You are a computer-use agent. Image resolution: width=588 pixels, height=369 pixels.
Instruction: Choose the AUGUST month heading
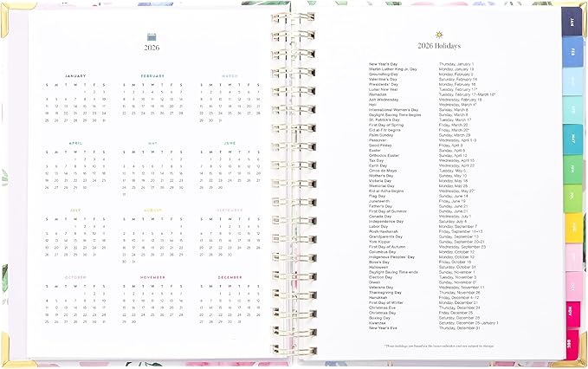[152, 210]
